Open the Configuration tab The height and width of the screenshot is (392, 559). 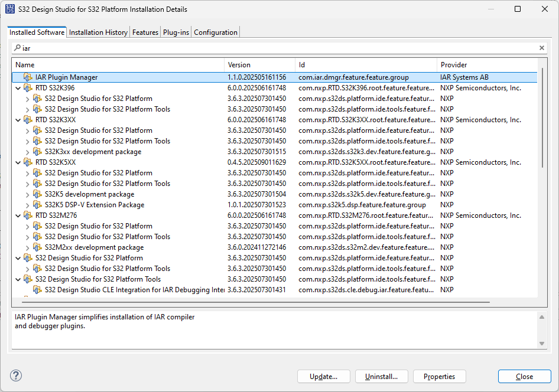216,32
